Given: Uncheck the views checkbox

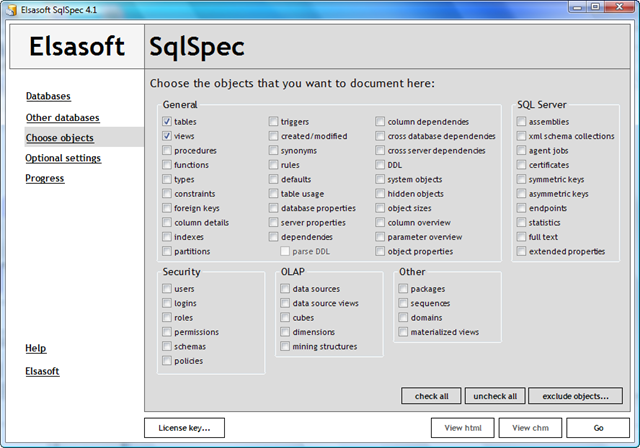Looking at the screenshot, I should 167,136.
